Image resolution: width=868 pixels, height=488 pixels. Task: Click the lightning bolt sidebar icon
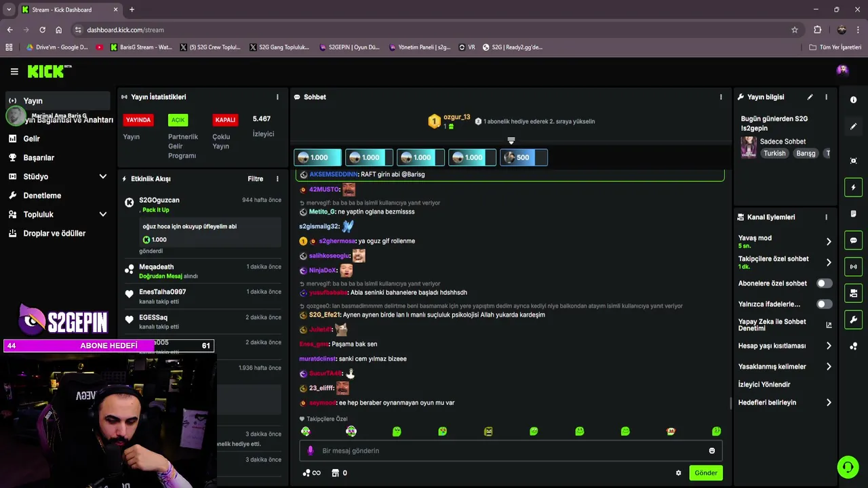pyautogui.click(x=853, y=188)
